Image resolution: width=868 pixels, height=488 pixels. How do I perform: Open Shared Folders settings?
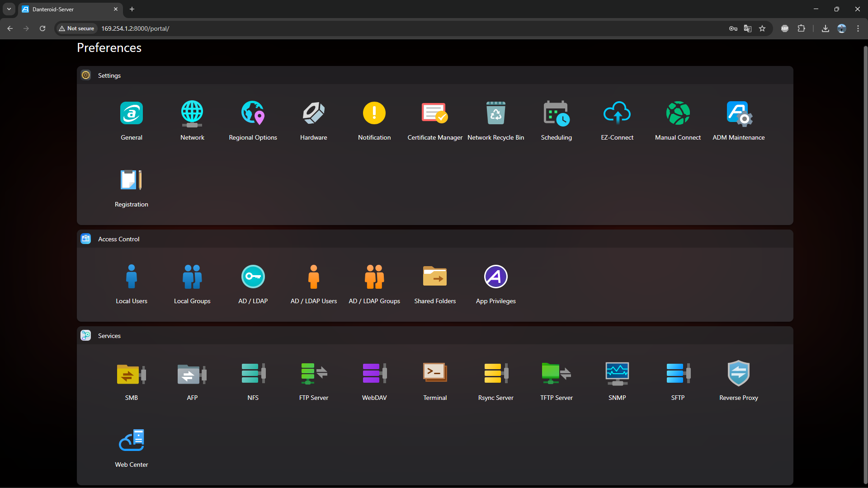pyautogui.click(x=434, y=277)
